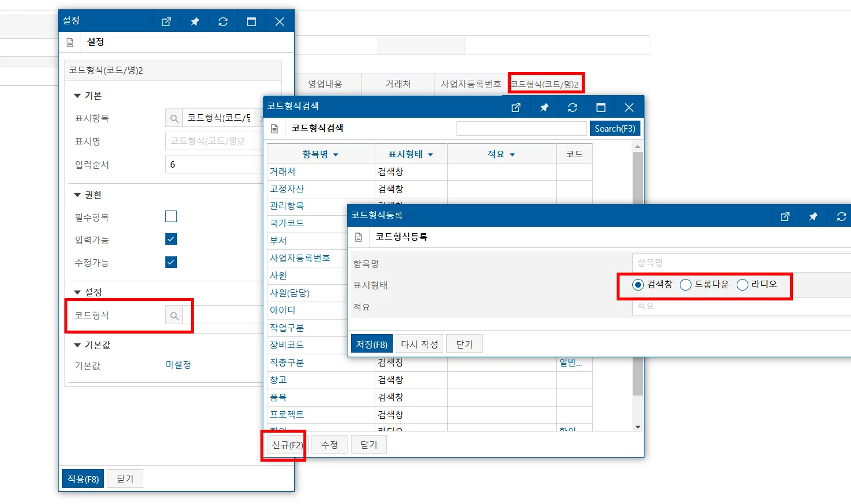Open 표시형태 column filter arrow
The height and width of the screenshot is (504, 851).
click(x=430, y=155)
